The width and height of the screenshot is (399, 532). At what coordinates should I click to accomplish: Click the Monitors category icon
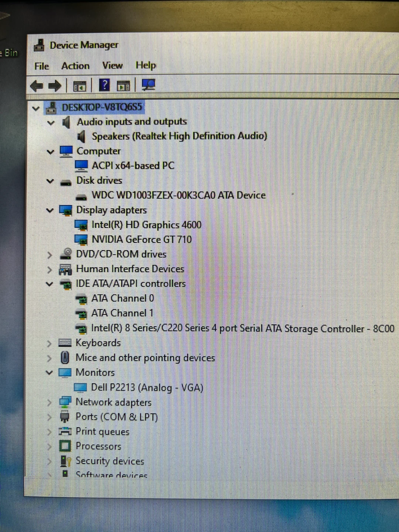[65, 372]
